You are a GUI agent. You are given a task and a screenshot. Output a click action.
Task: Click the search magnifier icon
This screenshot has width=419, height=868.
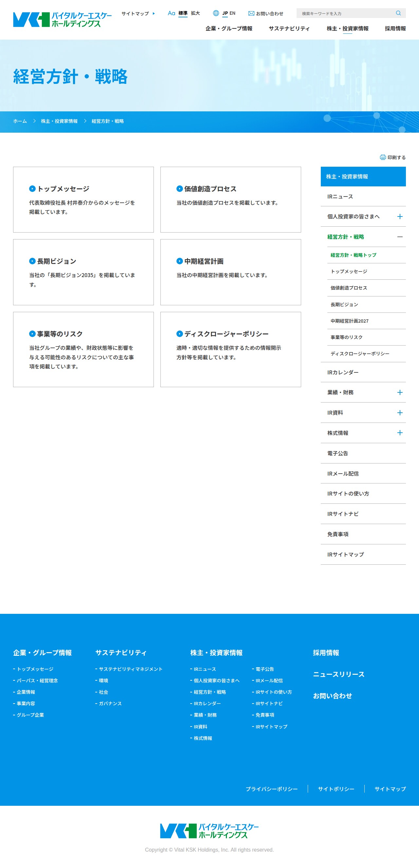click(x=398, y=13)
